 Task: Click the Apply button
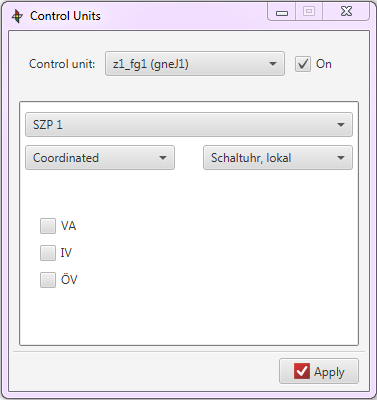click(x=319, y=371)
